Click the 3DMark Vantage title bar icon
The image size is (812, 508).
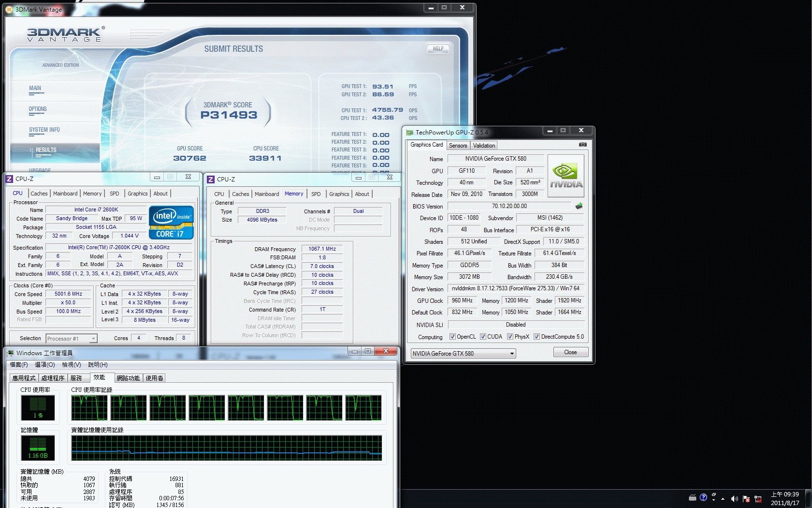point(9,9)
